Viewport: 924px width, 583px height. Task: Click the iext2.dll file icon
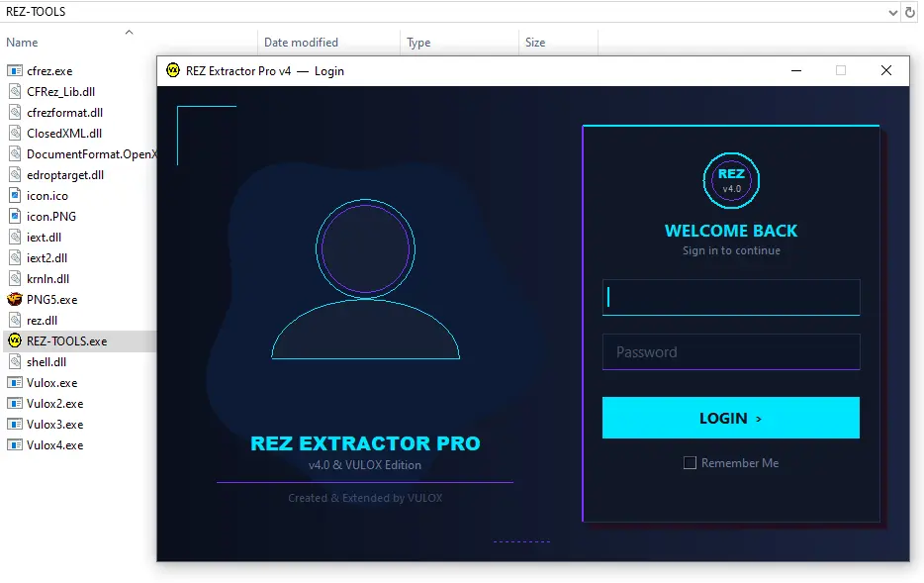coord(15,257)
